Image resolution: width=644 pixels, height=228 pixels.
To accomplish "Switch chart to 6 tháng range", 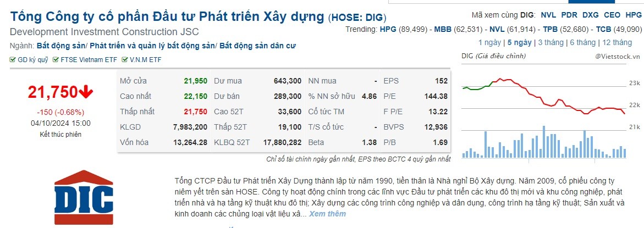I will click(582, 42).
